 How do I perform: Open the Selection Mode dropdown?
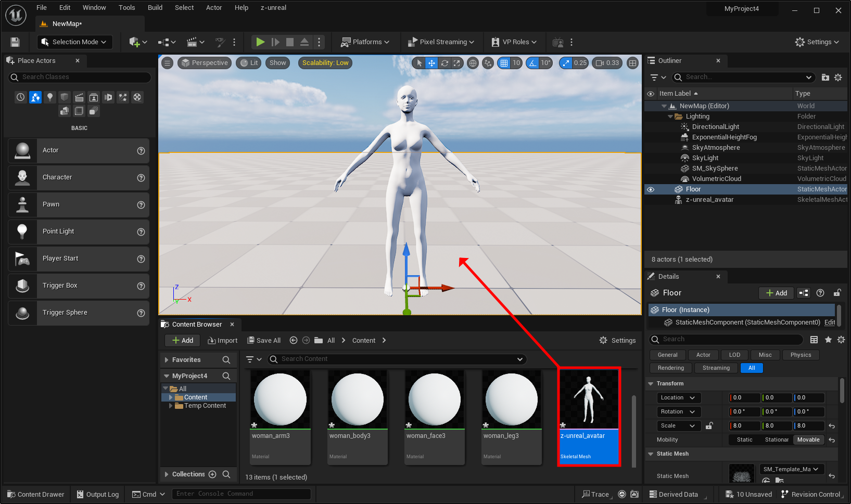[x=75, y=42]
